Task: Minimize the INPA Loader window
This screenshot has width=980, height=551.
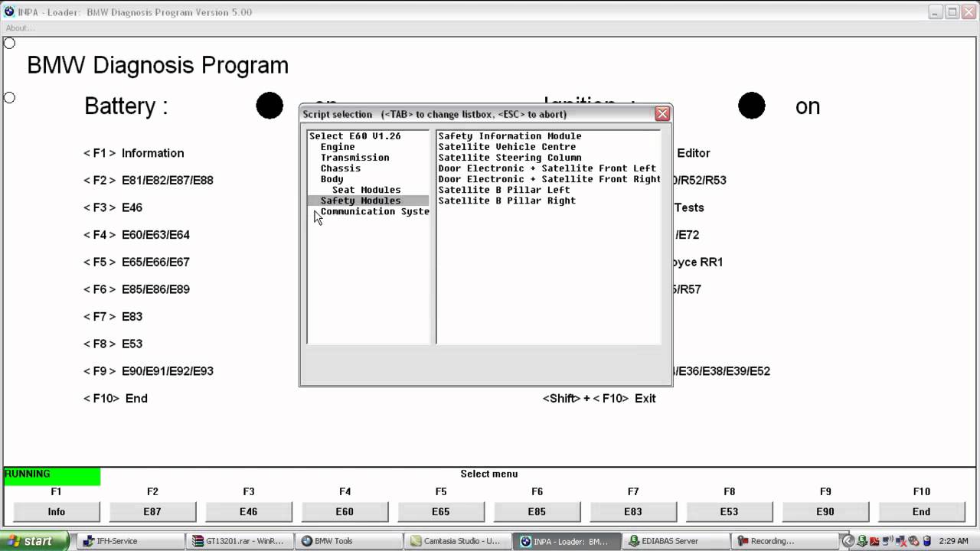Action: (x=936, y=12)
